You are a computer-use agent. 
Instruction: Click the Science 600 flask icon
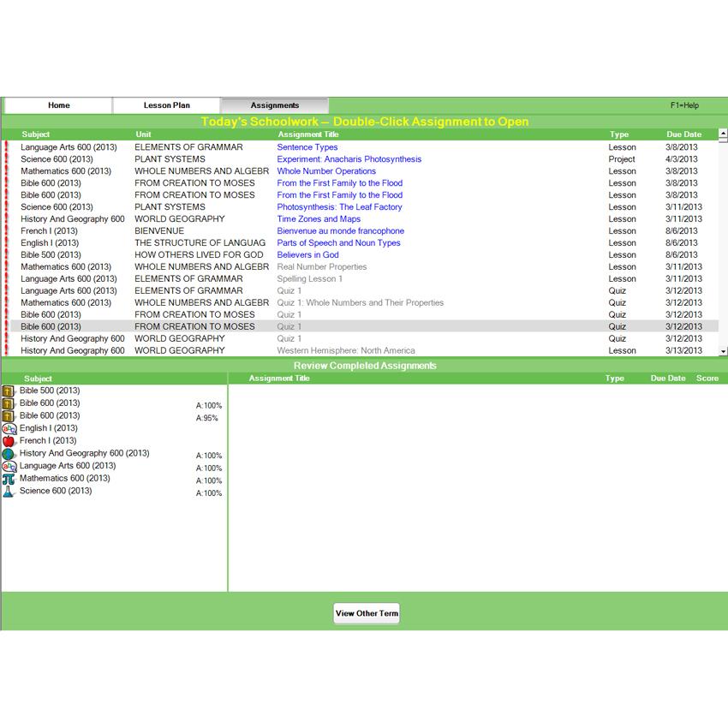tap(9, 492)
